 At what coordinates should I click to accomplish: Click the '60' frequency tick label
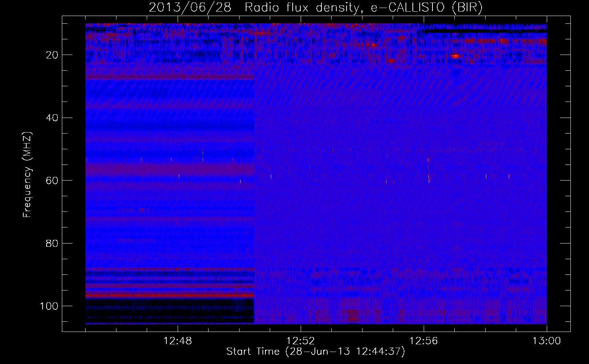click(52, 181)
